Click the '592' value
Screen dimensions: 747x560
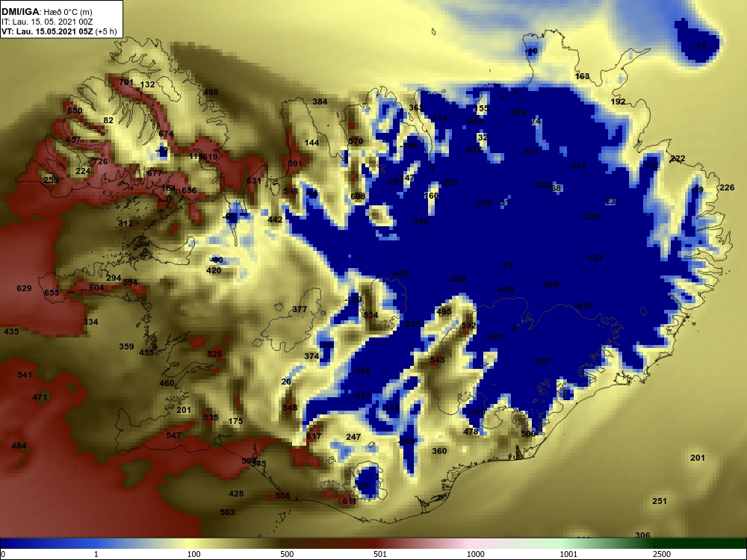(x=469, y=326)
